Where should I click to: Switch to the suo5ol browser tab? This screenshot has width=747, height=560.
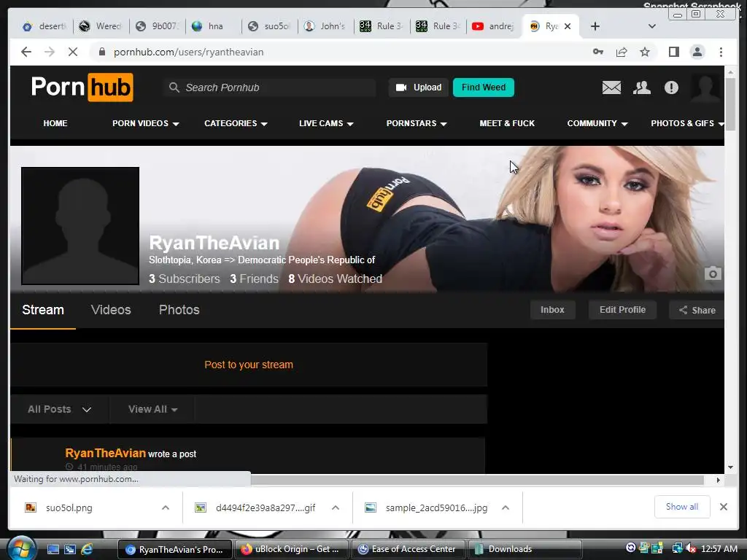(x=269, y=26)
